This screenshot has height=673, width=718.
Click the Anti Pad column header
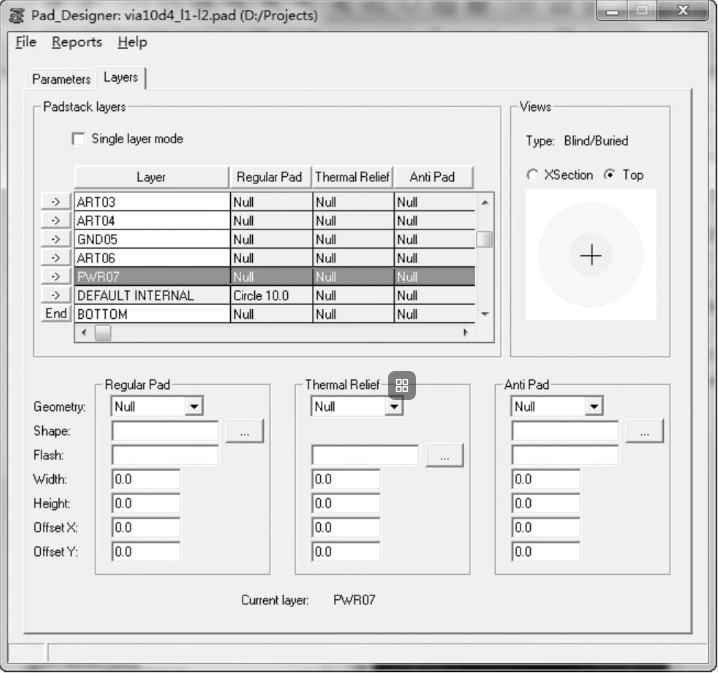coord(433,177)
